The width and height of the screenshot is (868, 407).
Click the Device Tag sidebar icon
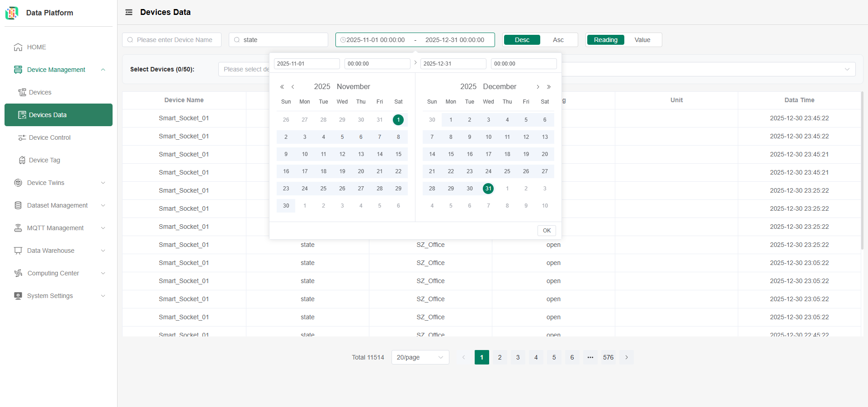coord(22,160)
